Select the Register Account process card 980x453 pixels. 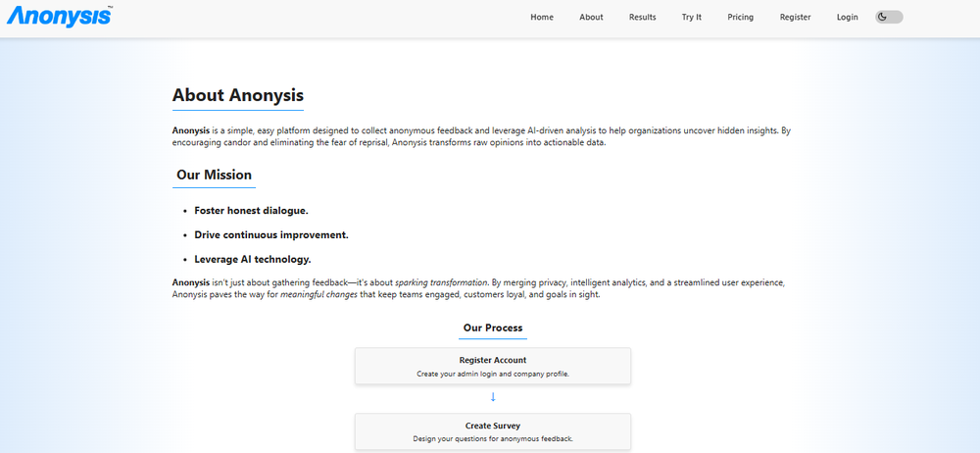click(x=493, y=366)
